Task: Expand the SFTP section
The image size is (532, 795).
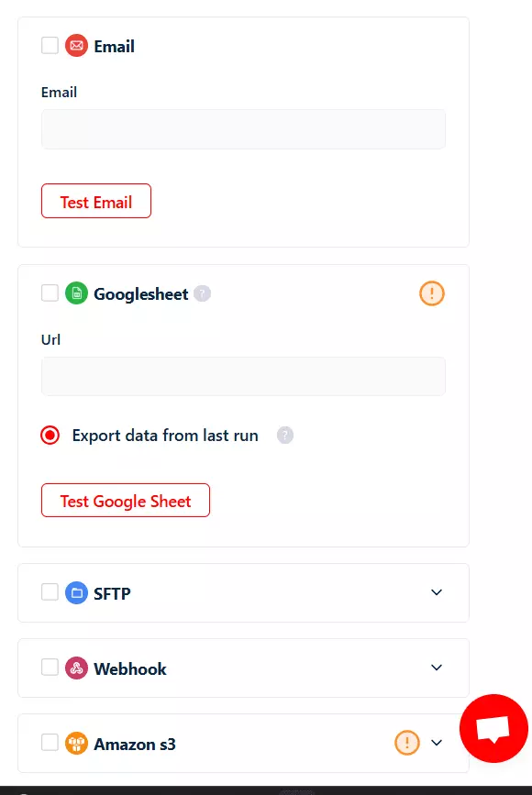Action: [437, 592]
